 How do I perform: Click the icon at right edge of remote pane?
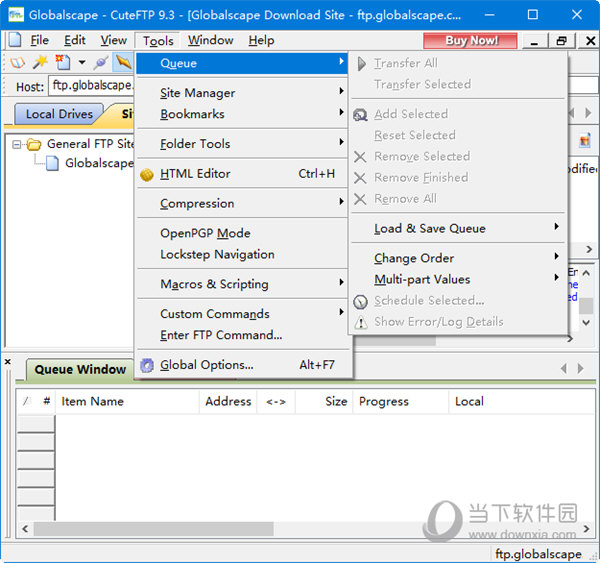(x=585, y=140)
